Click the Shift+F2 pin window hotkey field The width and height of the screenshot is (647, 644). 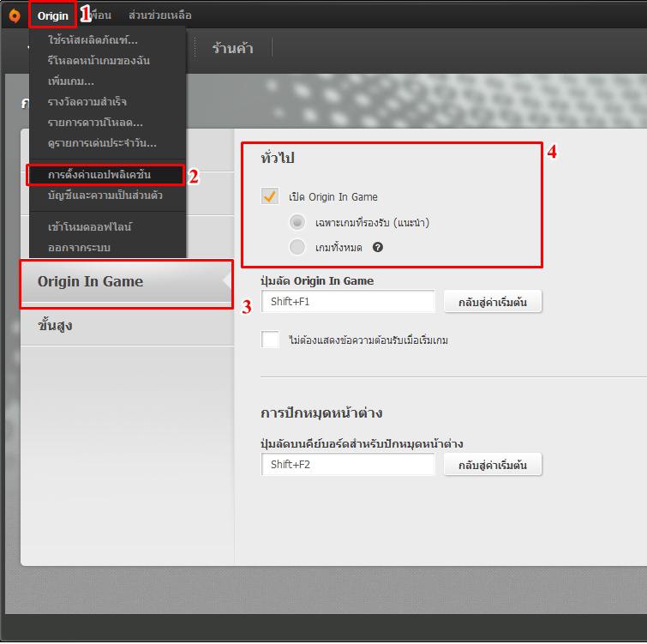pyautogui.click(x=348, y=465)
